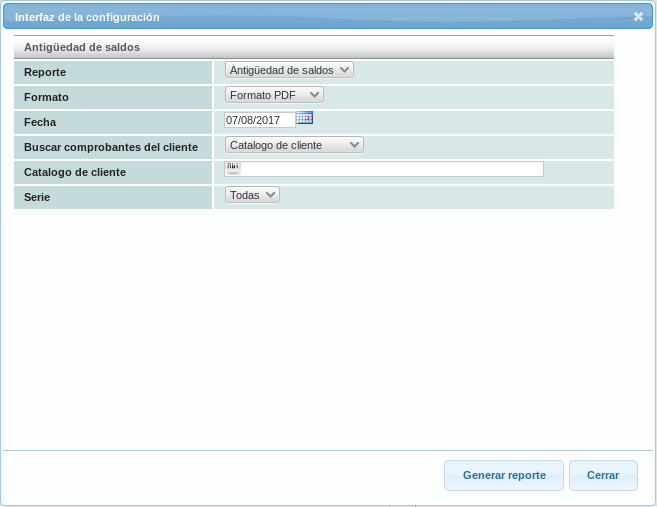657x507 pixels.
Task: Click the Reporte row label
Action: tap(45, 73)
